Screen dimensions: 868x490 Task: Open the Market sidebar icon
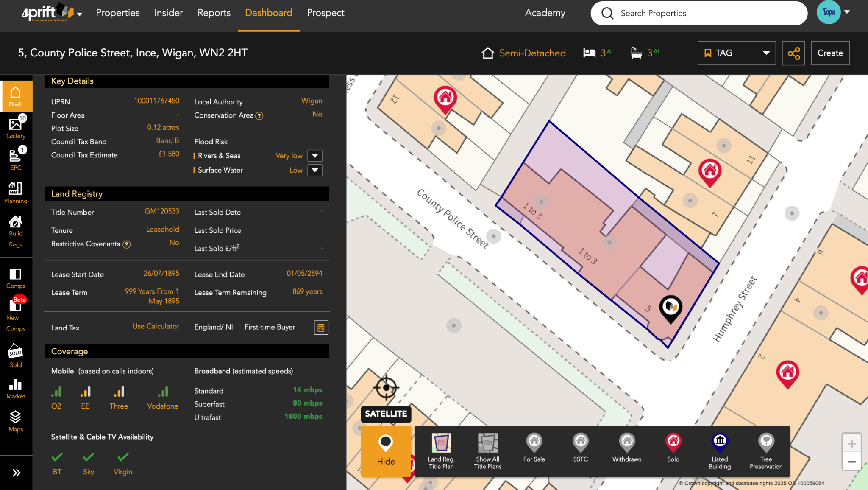pos(16,388)
